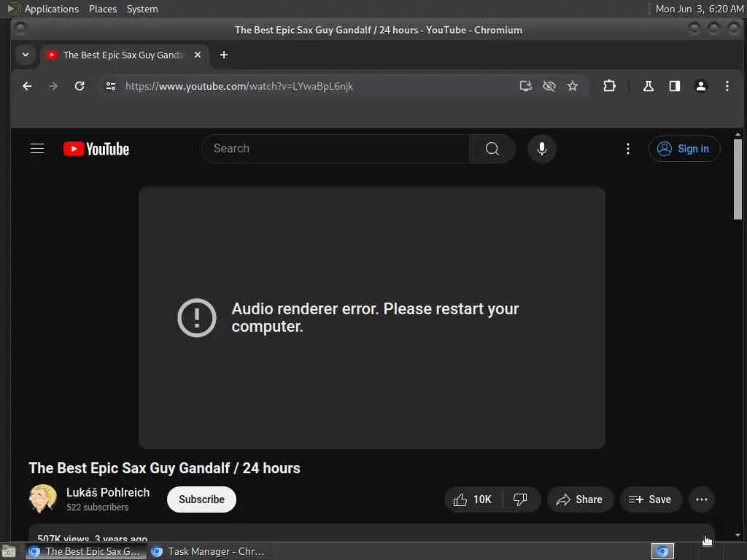
Task: Open YouTube settings three-dot menu
Action: click(x=628, y=149)
